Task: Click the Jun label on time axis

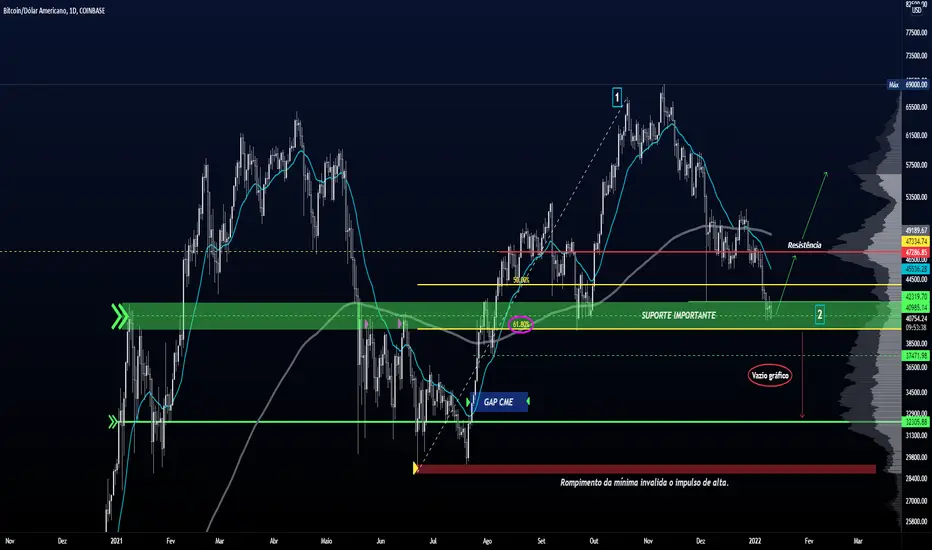Action: [x=380, y=541]
